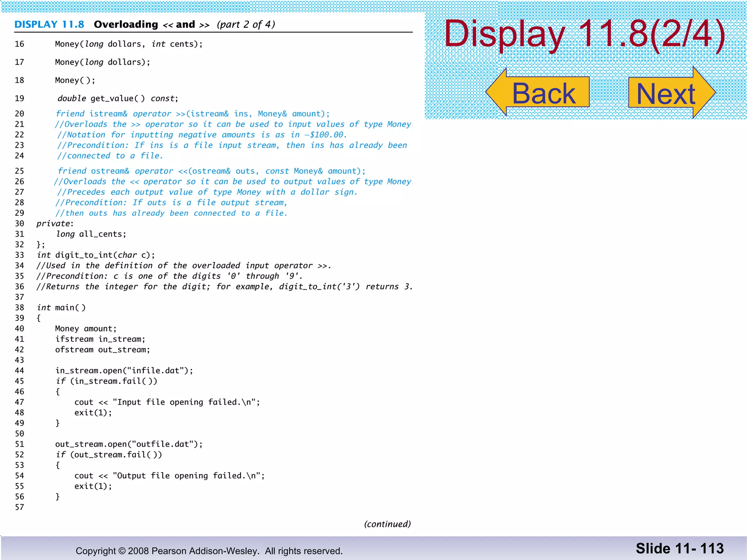Select the 'int main( )' line

[x=61, y=308]
